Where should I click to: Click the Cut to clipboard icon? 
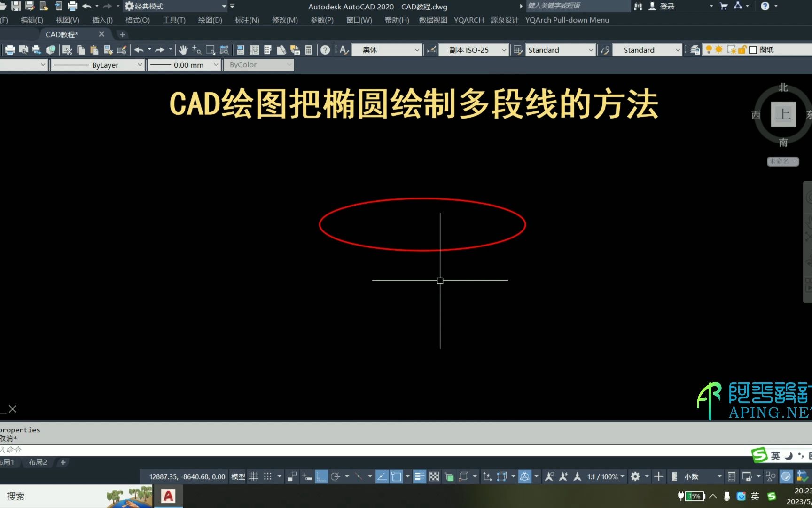pyautogui.click(x=67, y=50)
